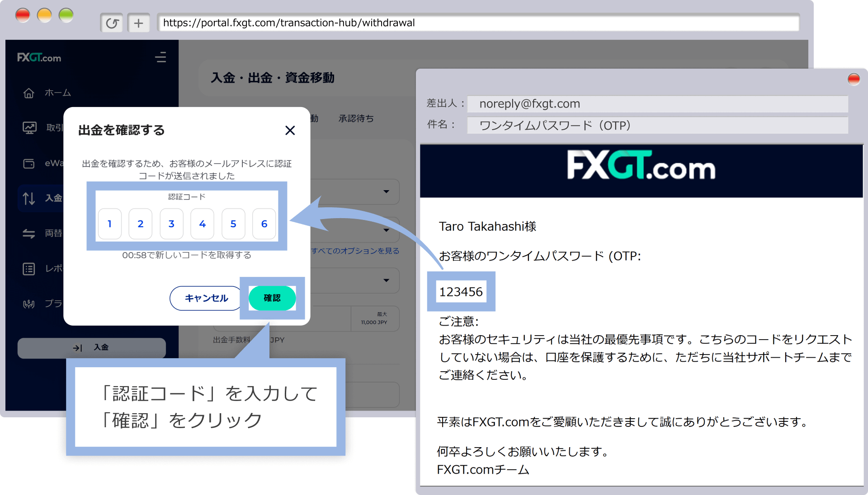Viewport: 868px width, 495px height.
Task: Click the browser reload icon
Action: [x=112, y=23]
